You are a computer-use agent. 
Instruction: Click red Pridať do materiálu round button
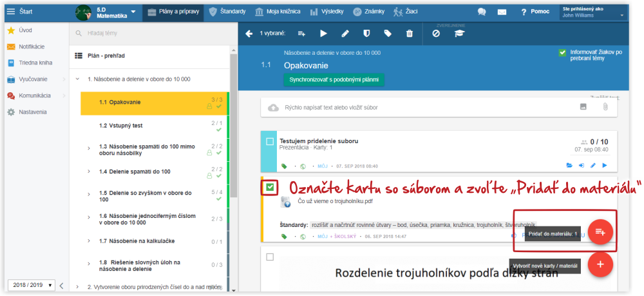point(600,232)
